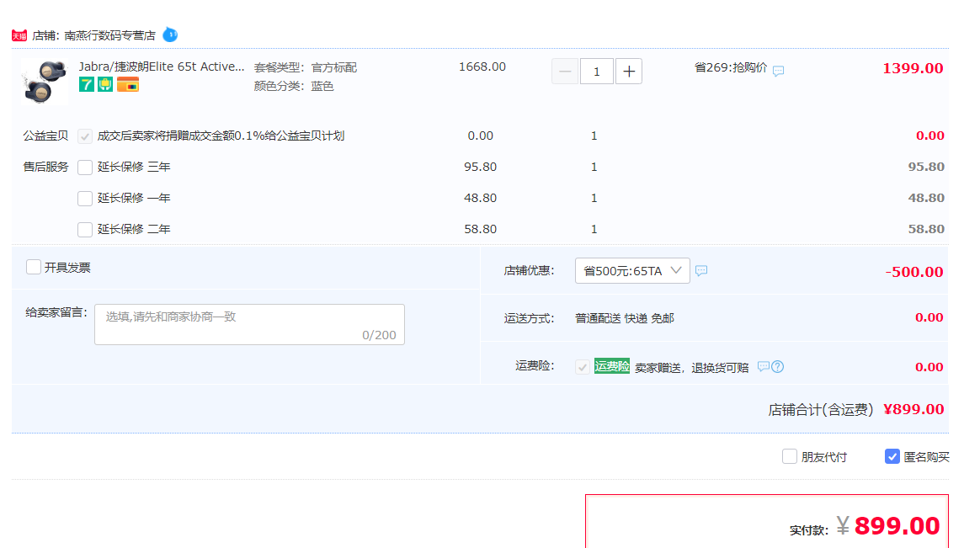Click the 1668.00 original unit price
Viewport: 980px width, 548px height.
pos(482,67)
